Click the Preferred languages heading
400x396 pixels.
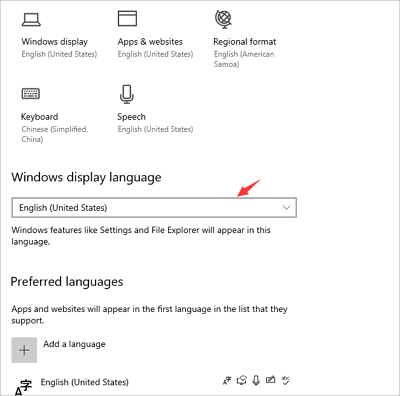[67, 282]
